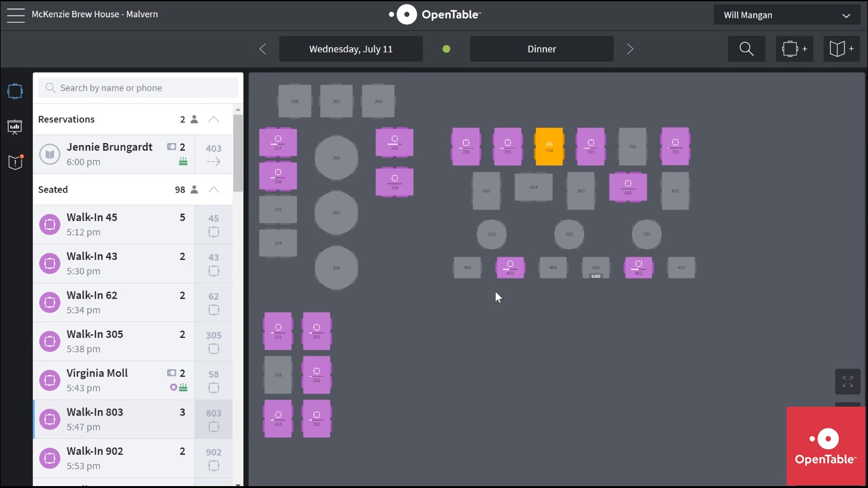This screenshot has width=868, height=488.
Task: Select the floor plan view sidebar icon
Action: [x=15, y=91]
